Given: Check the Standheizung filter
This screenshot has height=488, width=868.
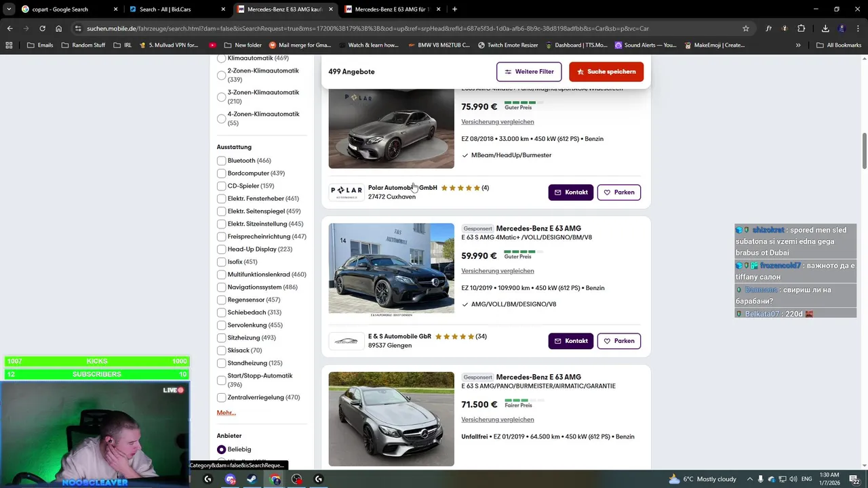Looking at the screenshot, I should pyautogui.click(x=221, y=363).
